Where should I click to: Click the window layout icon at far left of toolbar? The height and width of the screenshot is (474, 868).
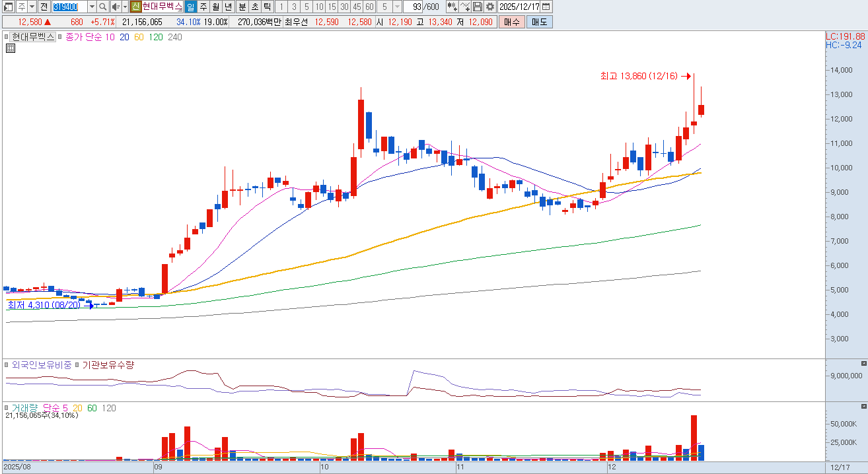pos(8,7)
